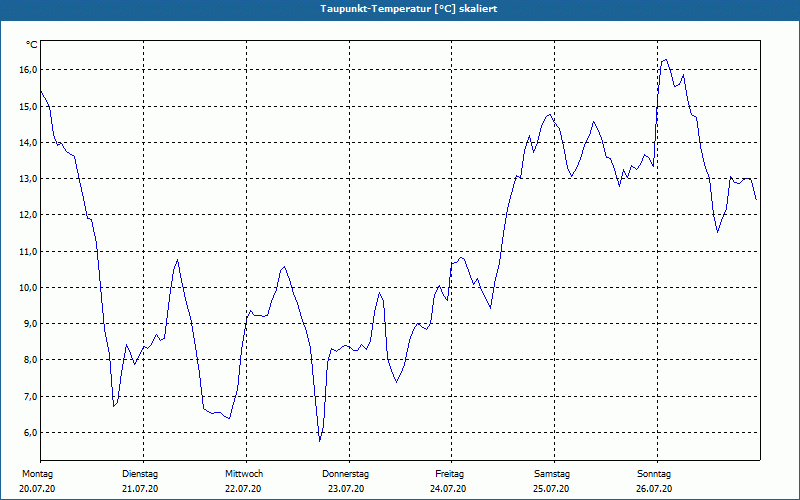Select the 10,0 y-axis value
This screenshot has width=800, height=500.
tap(28, 288)
